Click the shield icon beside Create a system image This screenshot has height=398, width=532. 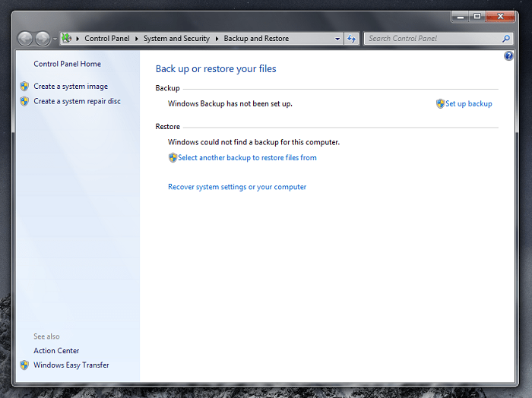pos(24,87)
